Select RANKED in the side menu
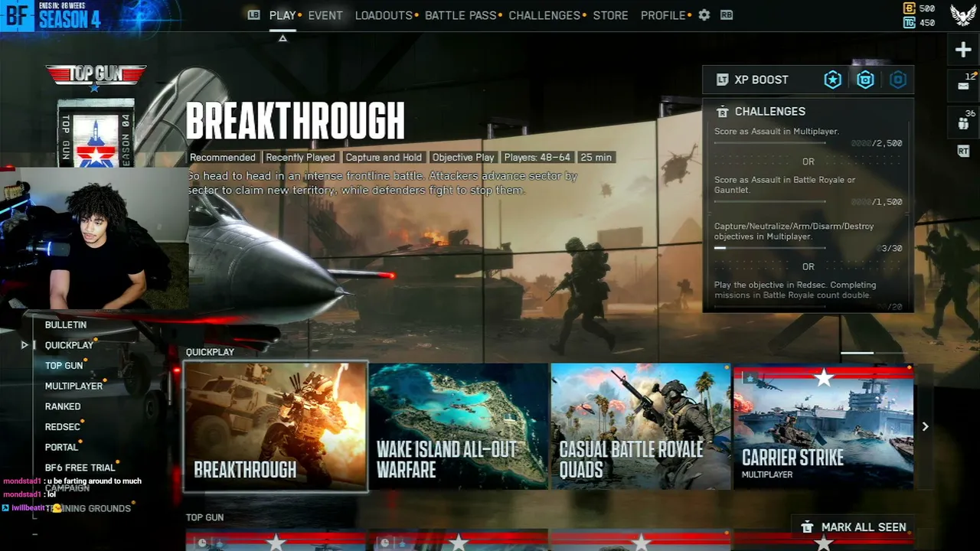 (63, 407)
